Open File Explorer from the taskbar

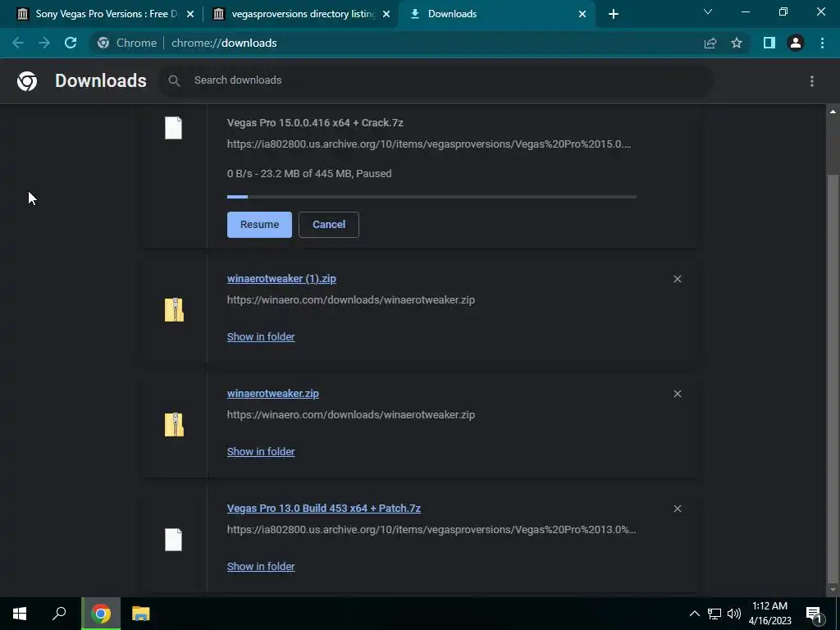141,614
